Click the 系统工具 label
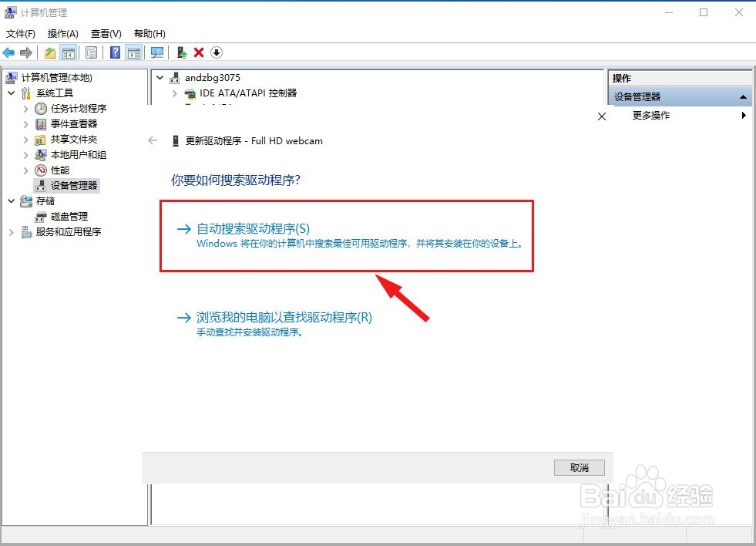The image size is (756, 546). tap(55, 93)
